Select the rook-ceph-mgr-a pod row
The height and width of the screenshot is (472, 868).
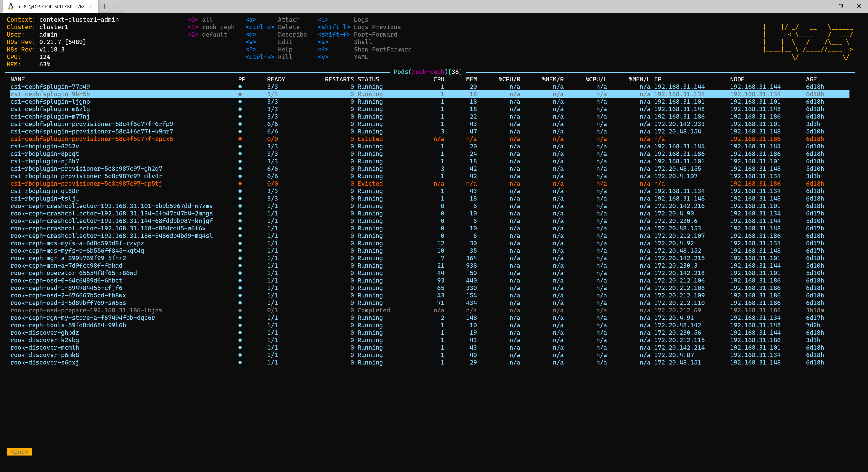pyautogui.click(x=68, y=258)
